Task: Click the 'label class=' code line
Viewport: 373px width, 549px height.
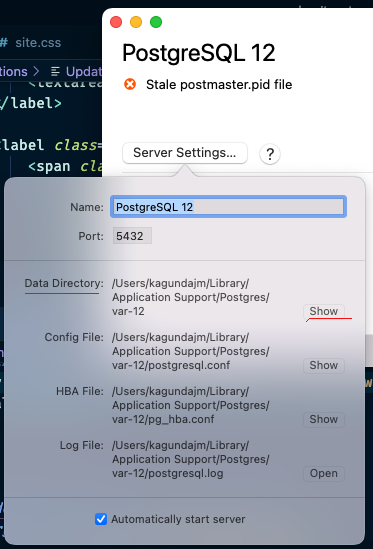Action: tap(51, 145)
